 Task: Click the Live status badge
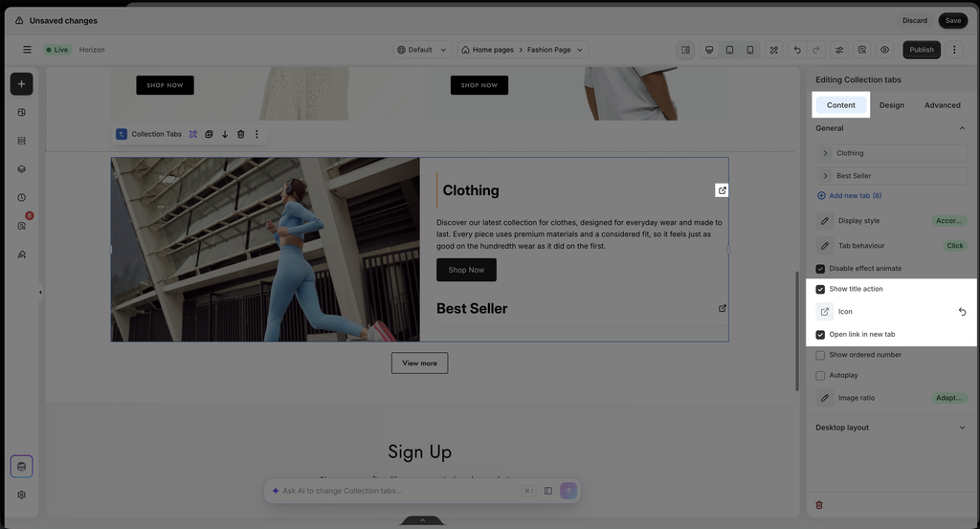point(57,50)
